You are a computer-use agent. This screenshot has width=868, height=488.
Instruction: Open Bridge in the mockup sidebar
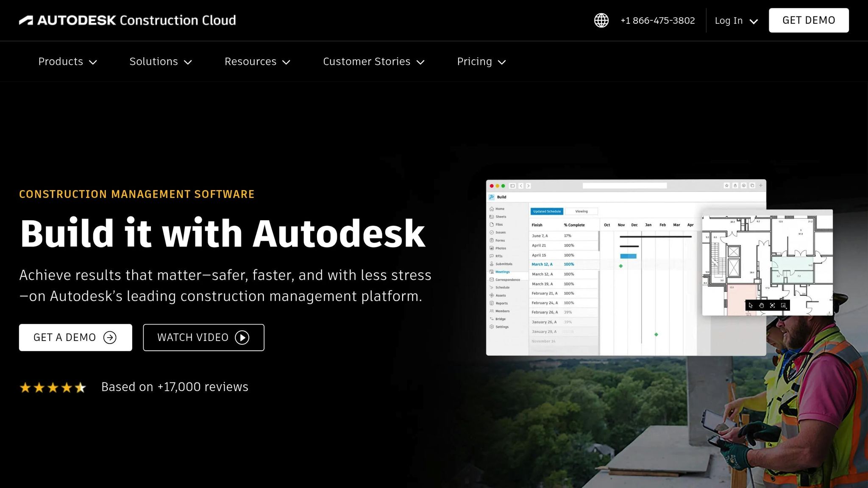pos(498,319)
